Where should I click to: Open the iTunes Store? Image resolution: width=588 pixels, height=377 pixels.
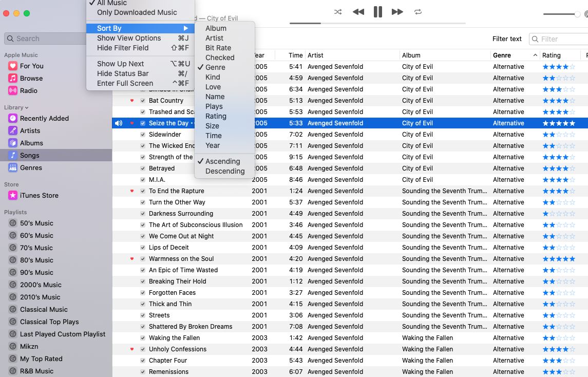(x=39, y=196)
